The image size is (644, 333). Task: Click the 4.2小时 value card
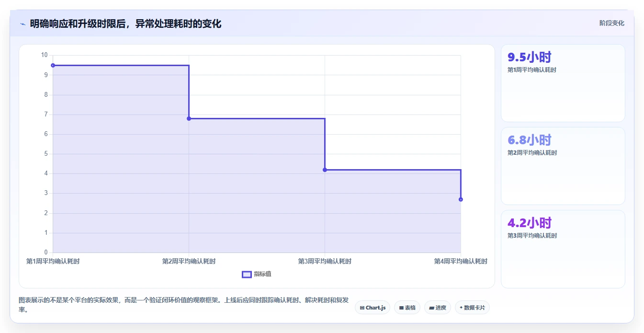coord(563,249)
